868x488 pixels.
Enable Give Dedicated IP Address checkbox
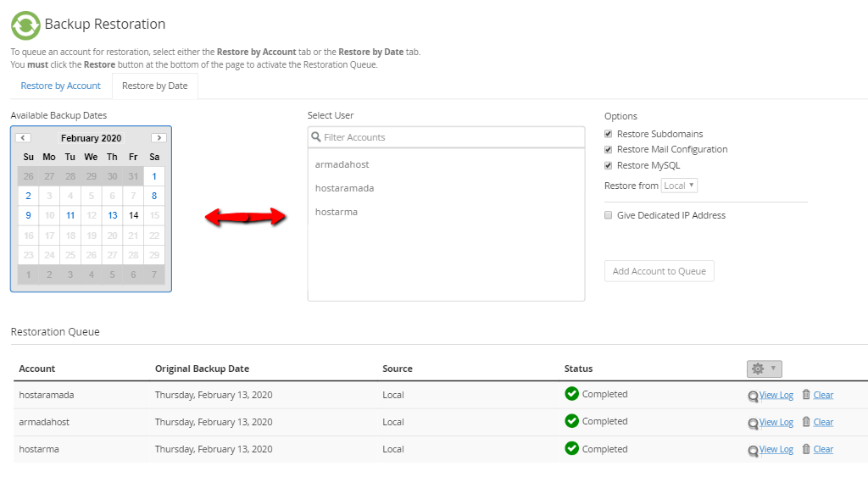[609, 215]
